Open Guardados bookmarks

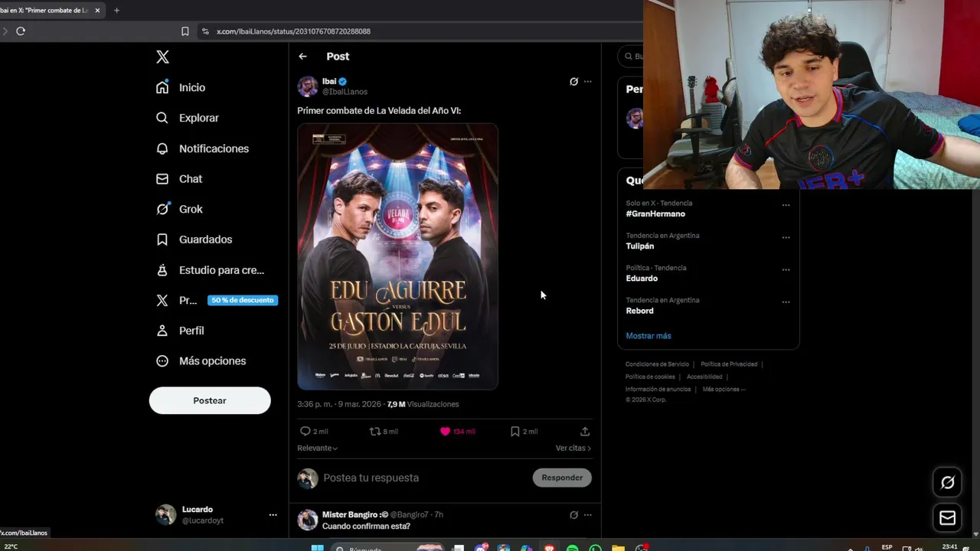pos(194,240)
